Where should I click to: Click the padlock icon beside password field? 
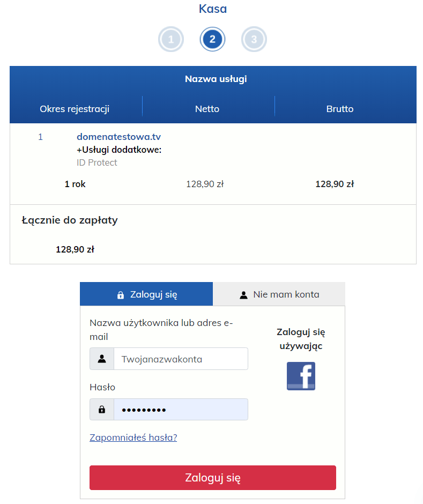point(102,409)
